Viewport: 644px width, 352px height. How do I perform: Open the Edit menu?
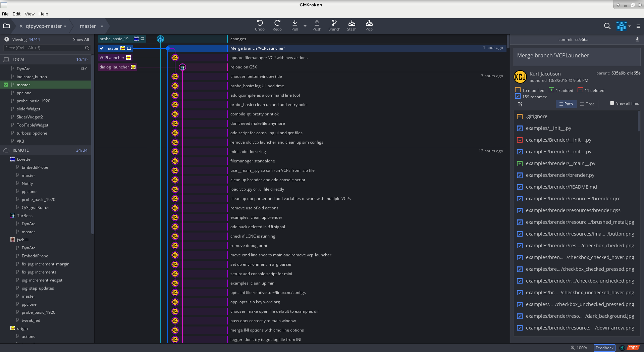(x=16, y=14)
